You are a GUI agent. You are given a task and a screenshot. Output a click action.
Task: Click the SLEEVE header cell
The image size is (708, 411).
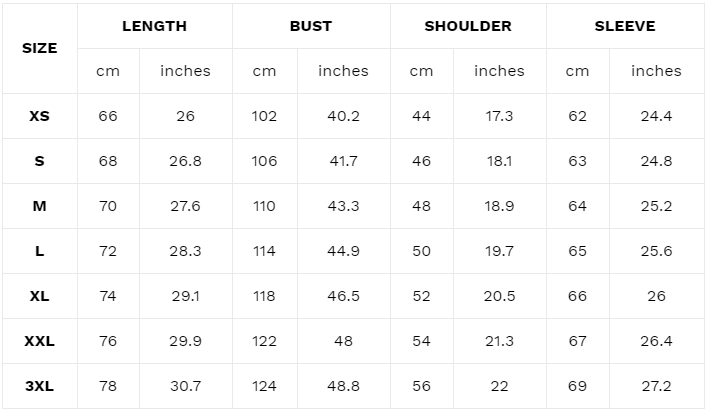point(625,26)
